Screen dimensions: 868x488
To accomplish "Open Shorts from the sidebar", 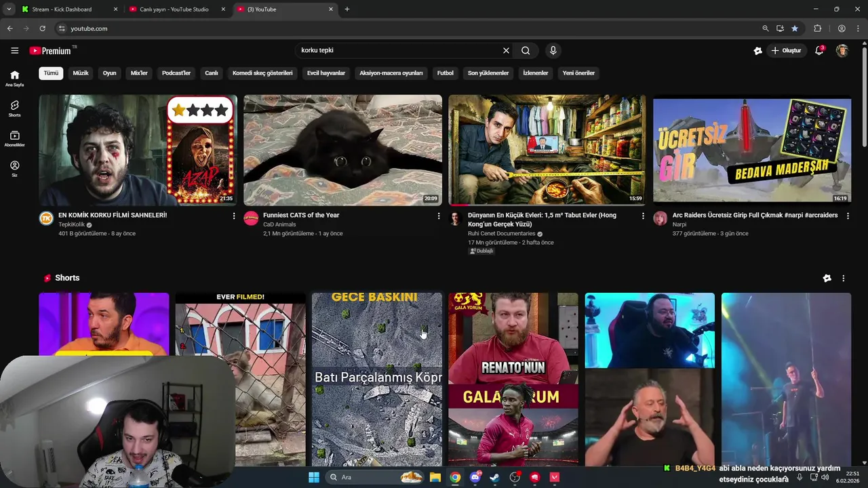I will tap(14, 108).
